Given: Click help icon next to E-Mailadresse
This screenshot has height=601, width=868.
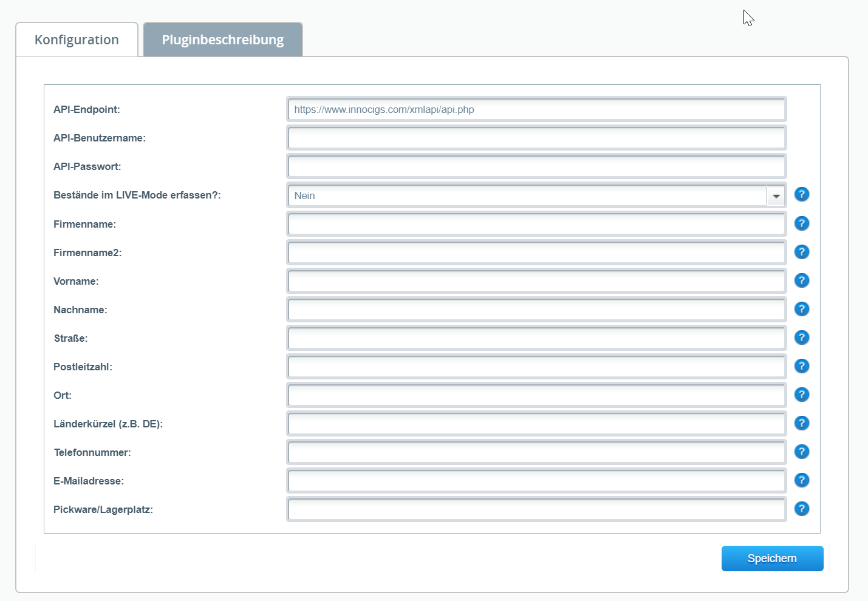Looking at the screenshot, I should click(802, 480).
